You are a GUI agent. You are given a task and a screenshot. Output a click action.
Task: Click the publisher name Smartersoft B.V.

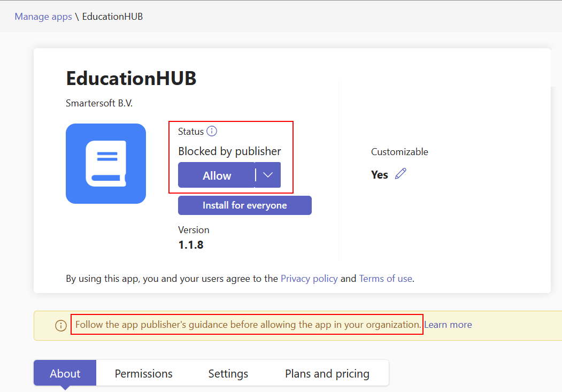[x=99, y=103]
